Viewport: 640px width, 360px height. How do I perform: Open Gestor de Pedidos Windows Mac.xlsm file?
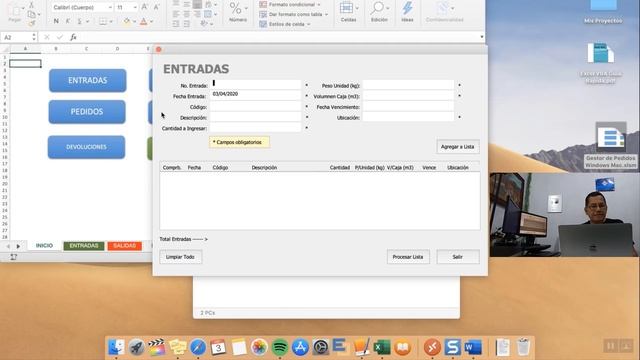tap(611, 144)
